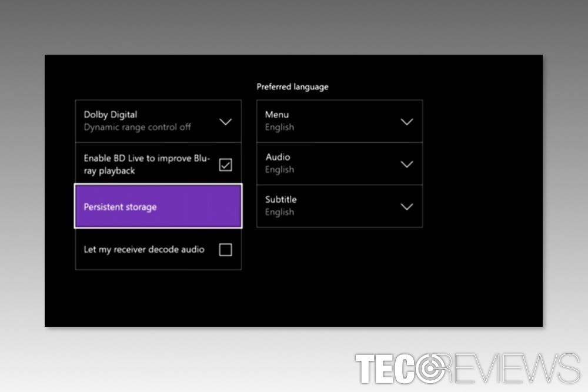Click the "Preferred language" heading text
Viewport: 588px width, 392px height.
click(292, 87)
